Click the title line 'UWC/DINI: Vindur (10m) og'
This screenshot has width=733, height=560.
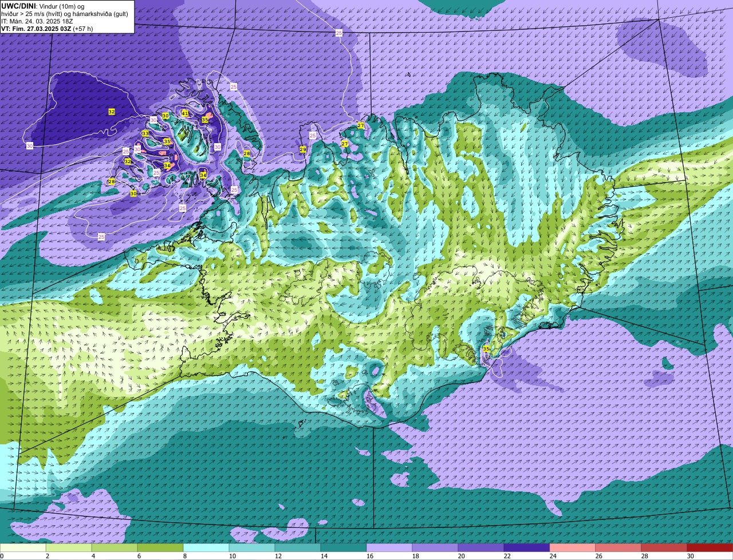point(43,6)
